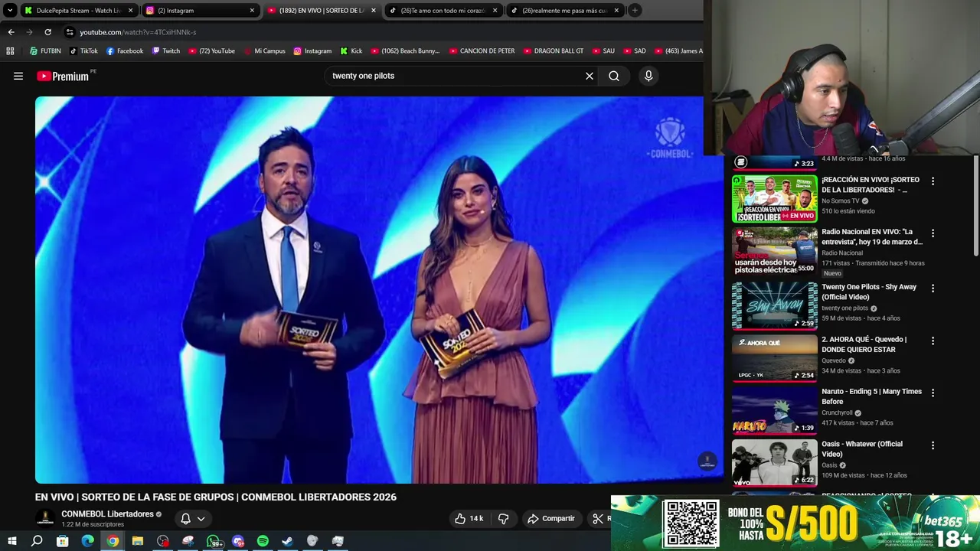The height and width of the screenshot is (551, 980).
Task: Open CONMEBOL Libertadores channel name
Action: coord(107,514)
